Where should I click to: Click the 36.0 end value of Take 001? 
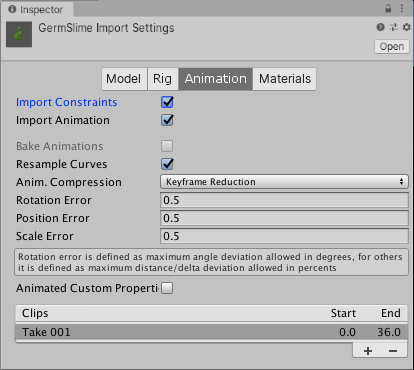[389, 332]
